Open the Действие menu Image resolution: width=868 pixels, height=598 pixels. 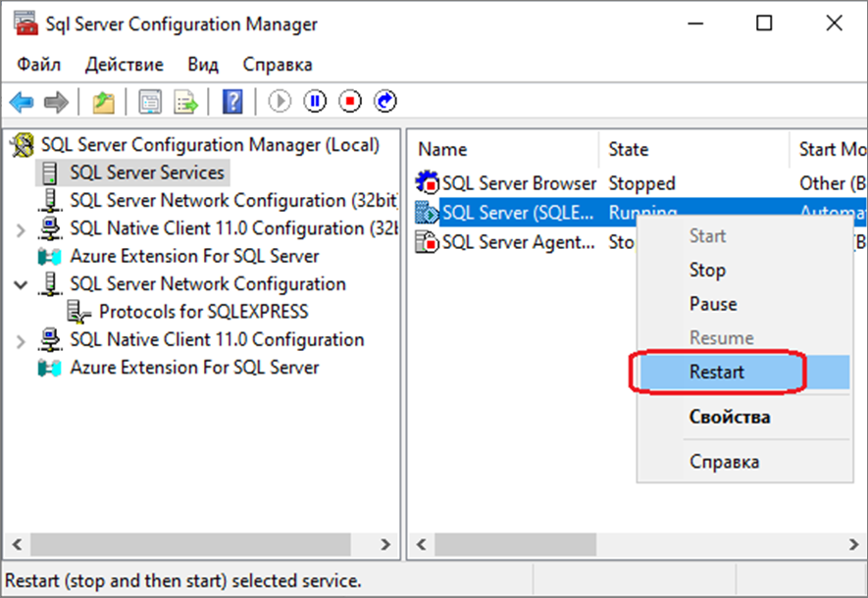click(x=124, y=65)
